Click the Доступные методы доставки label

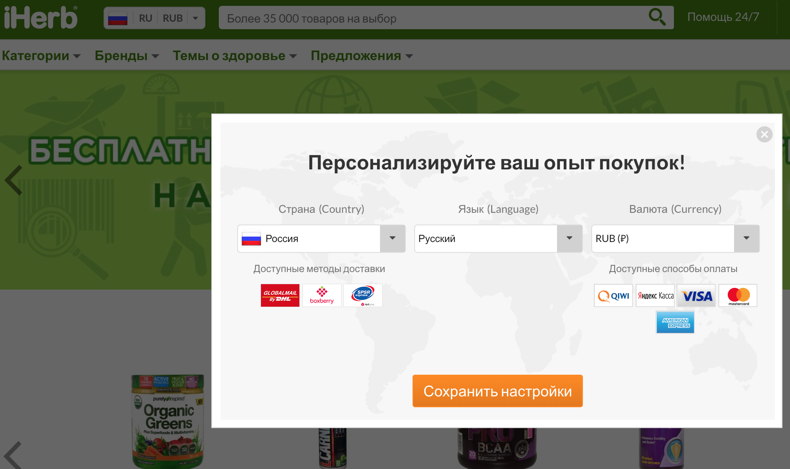coord(319,269)
